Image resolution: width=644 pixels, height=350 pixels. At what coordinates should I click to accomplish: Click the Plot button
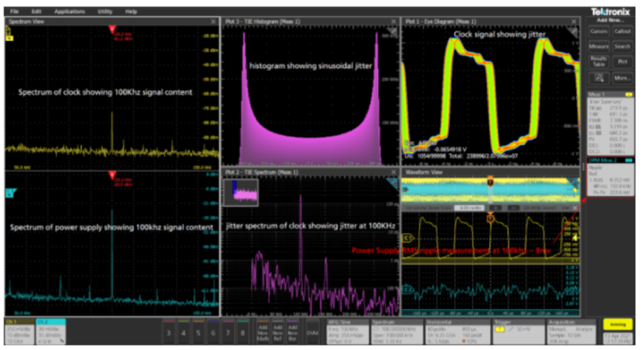point(624,61)
